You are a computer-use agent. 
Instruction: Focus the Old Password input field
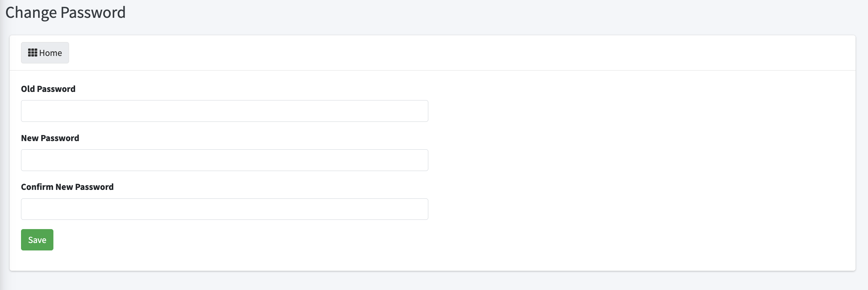[x=225, y=111]
